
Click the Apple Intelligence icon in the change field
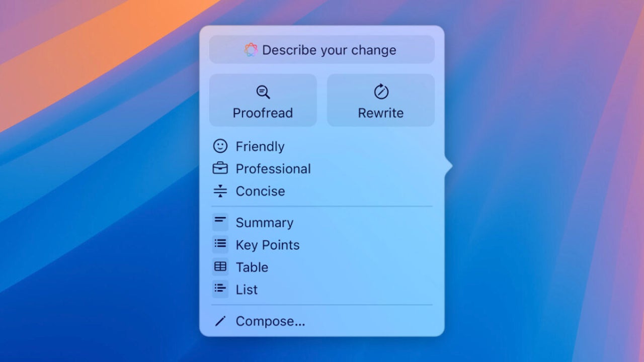[x=252, y=50]
